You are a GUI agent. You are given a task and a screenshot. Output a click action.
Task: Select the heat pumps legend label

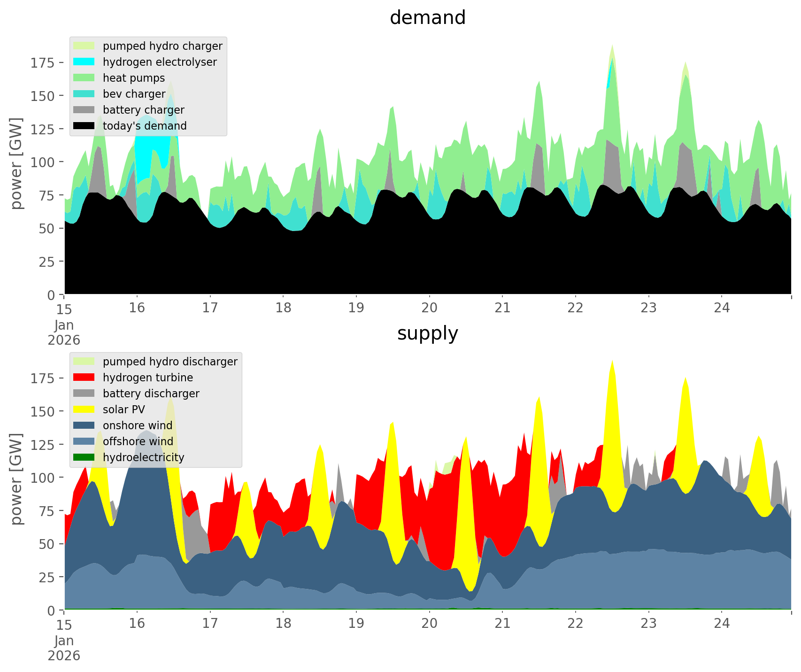pos(134,78)
